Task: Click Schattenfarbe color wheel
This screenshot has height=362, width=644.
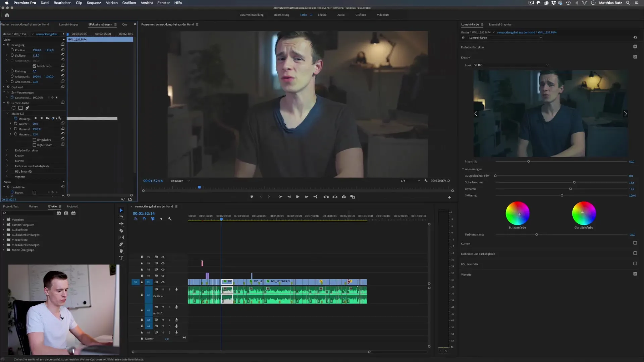Action: tap(518, 213)
